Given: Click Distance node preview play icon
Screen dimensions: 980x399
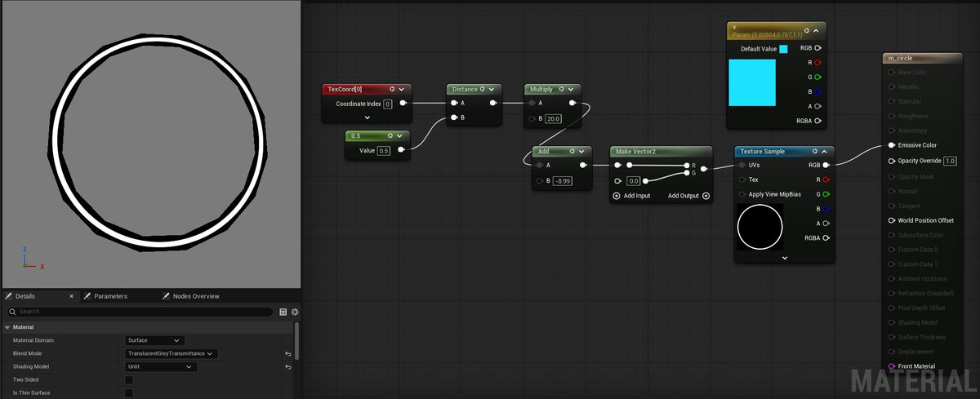Looking at the screenshot, I should coord(483,89).
